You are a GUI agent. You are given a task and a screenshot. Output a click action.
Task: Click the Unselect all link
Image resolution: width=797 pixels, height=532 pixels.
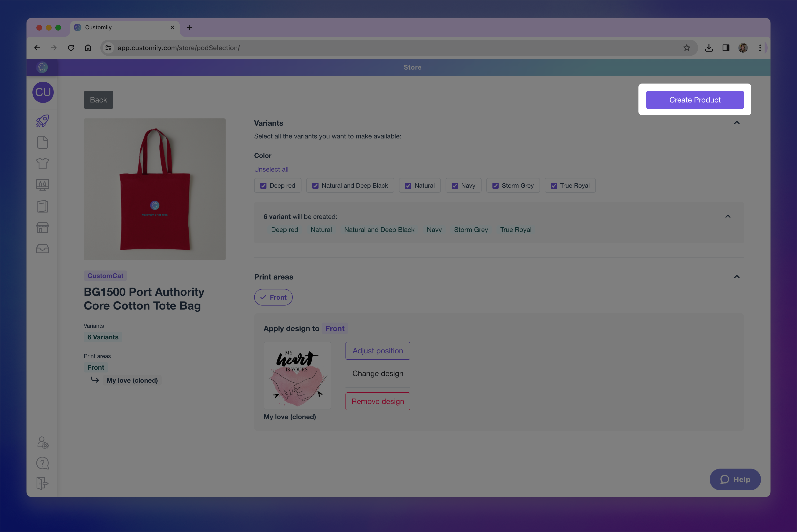pyautogui.click(x=271, y=169)
